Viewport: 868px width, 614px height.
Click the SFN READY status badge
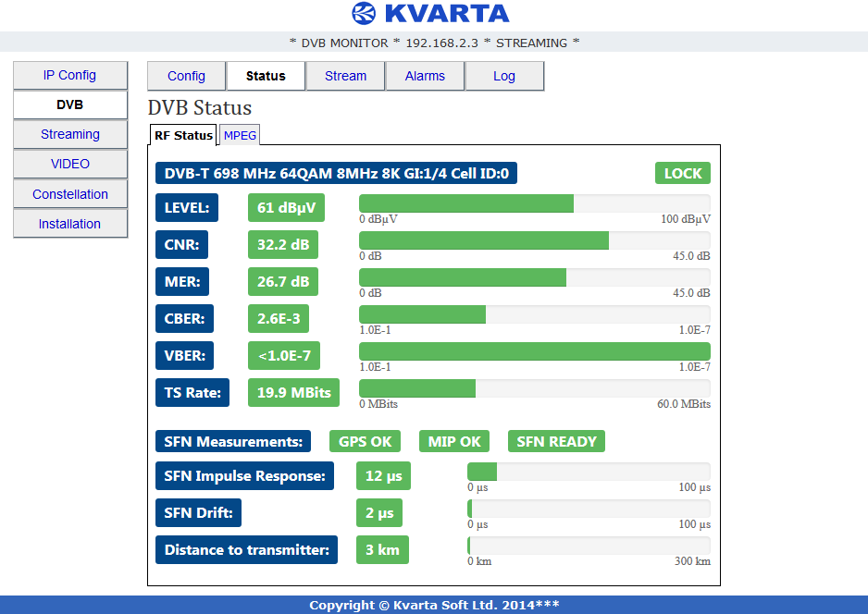(556, 441)
